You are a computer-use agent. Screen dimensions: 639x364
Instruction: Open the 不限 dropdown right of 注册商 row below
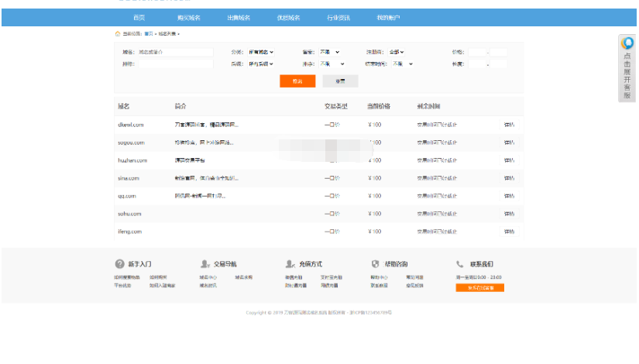point(403,64)
